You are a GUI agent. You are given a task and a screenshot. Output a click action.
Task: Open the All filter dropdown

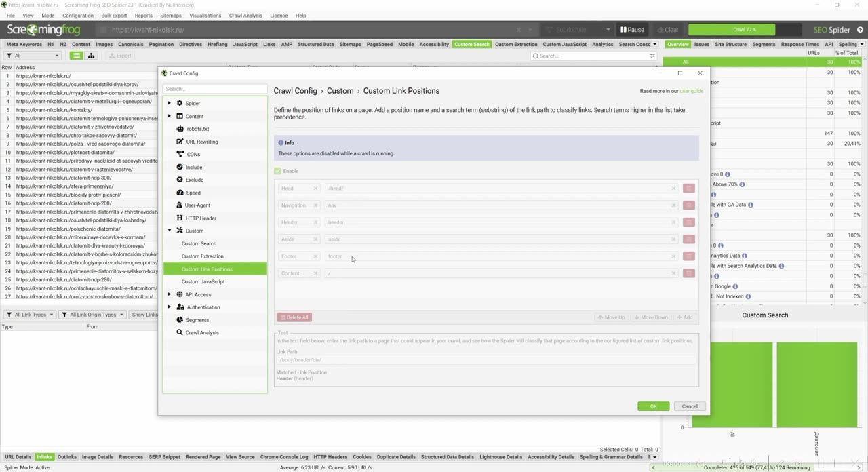[x=33, y=56]
